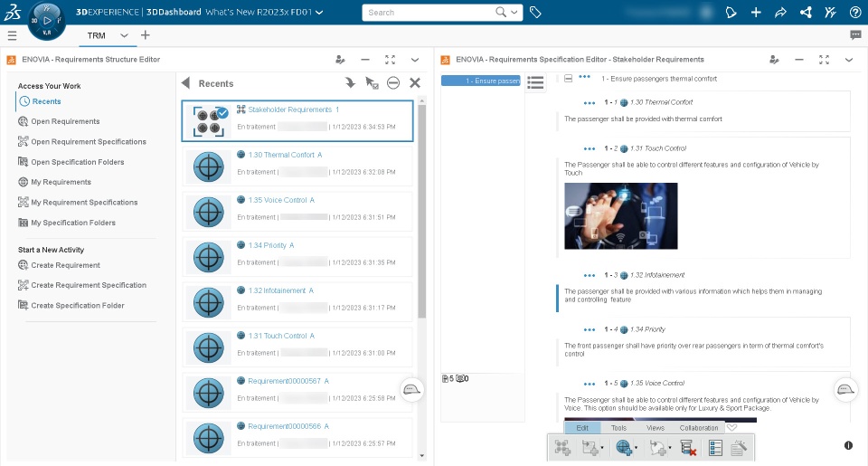Open 'Requirement00000567 A' in Recents
The image size is (868, 466).
coord(288,381)
